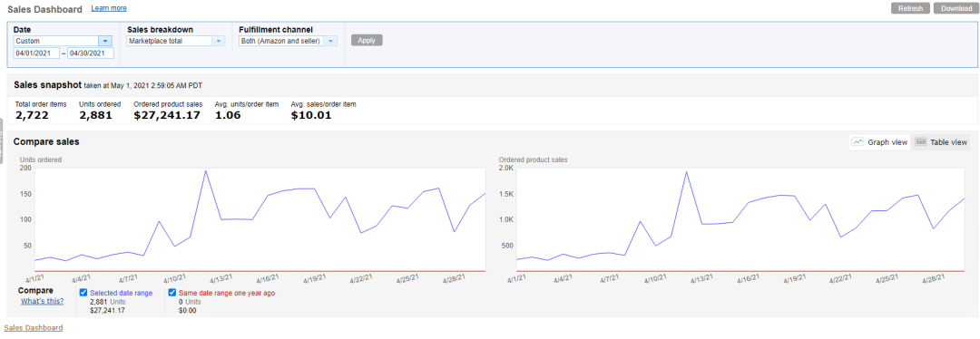The height and width of the screenshot is (339, 980).
Task: Click the Sales snapshot heading
Action: (x=47, y=85)
